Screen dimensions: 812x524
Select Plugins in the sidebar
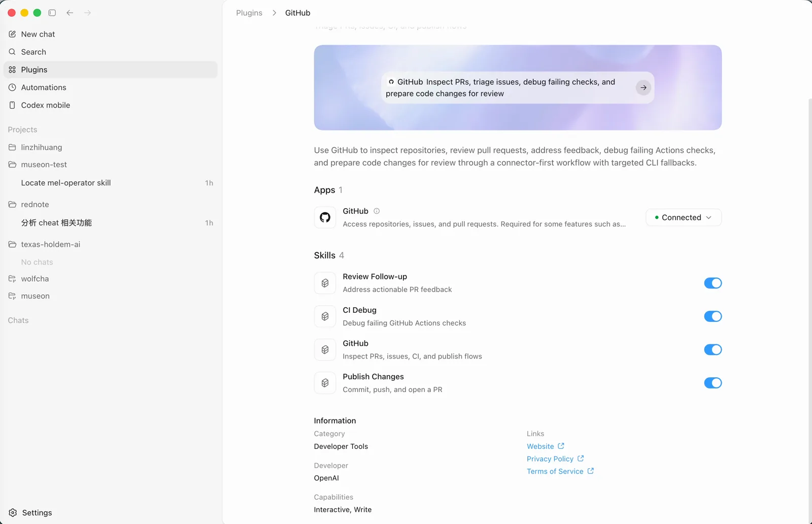(110, 70)
